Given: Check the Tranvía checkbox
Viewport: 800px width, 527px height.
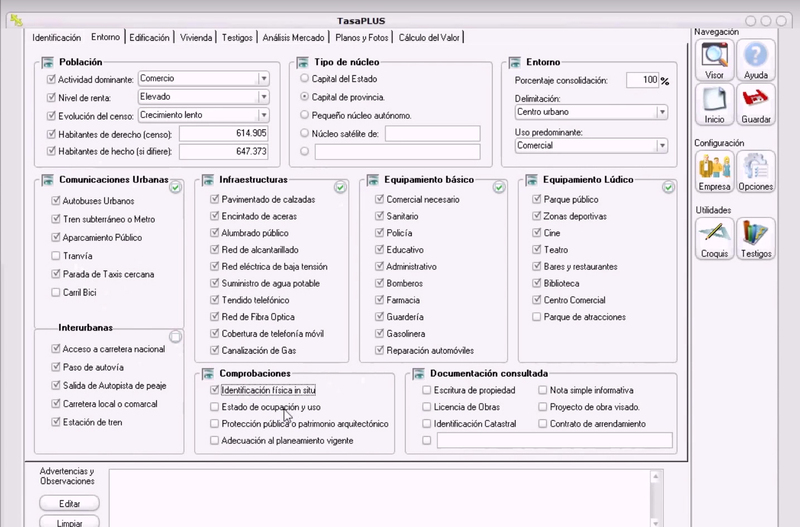Looking at the screenshot, I should (56, 256).
